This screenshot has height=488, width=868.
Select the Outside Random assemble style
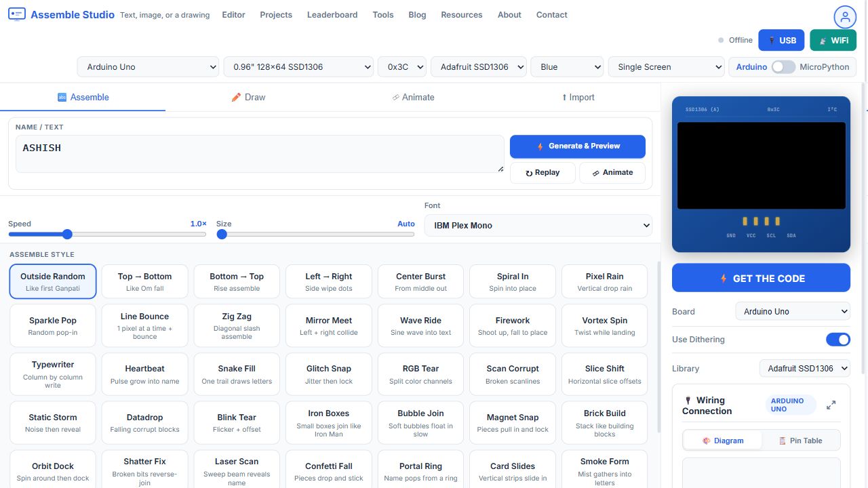[53, 282]
